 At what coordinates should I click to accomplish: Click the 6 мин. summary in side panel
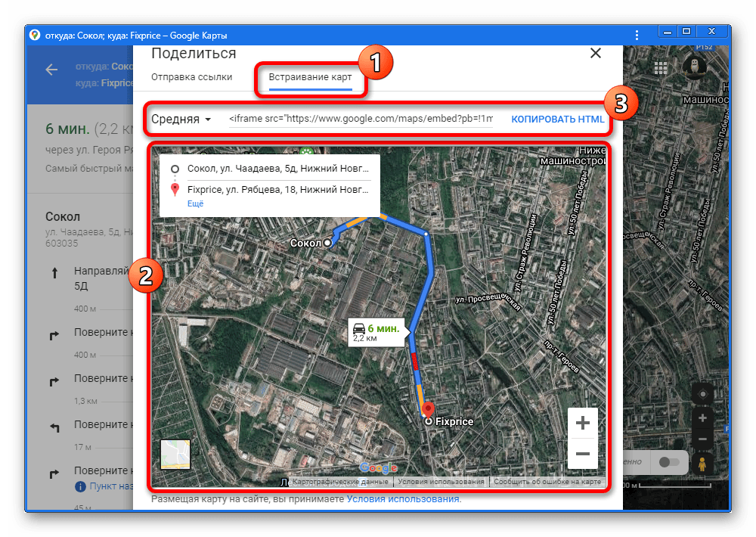pyautogui.click(x=67, y=129)
